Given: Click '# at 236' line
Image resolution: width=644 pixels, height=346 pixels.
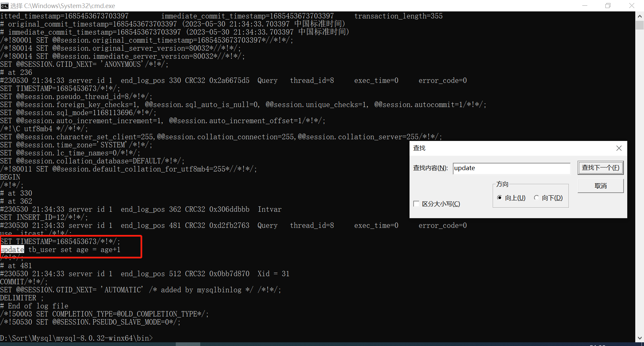Looking at the screenshot, I should [16, 72].
